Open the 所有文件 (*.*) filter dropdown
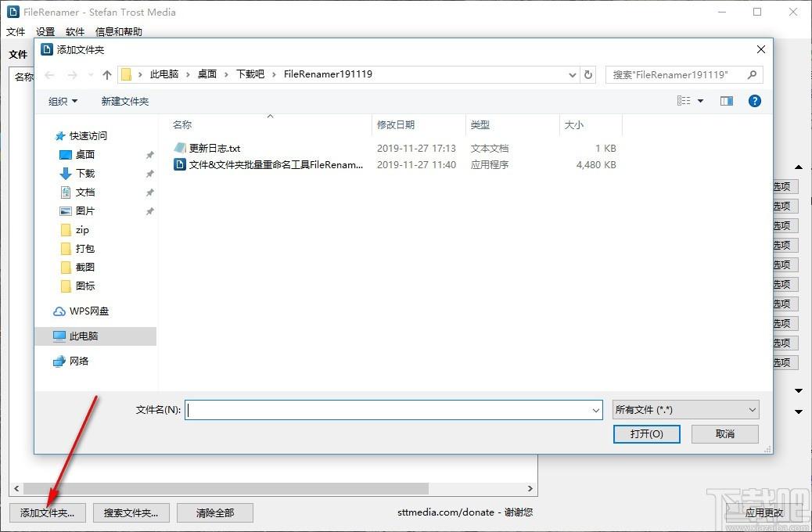Image resolution: width=812 pixels, height=532 pixels. [x=685, y=410]
